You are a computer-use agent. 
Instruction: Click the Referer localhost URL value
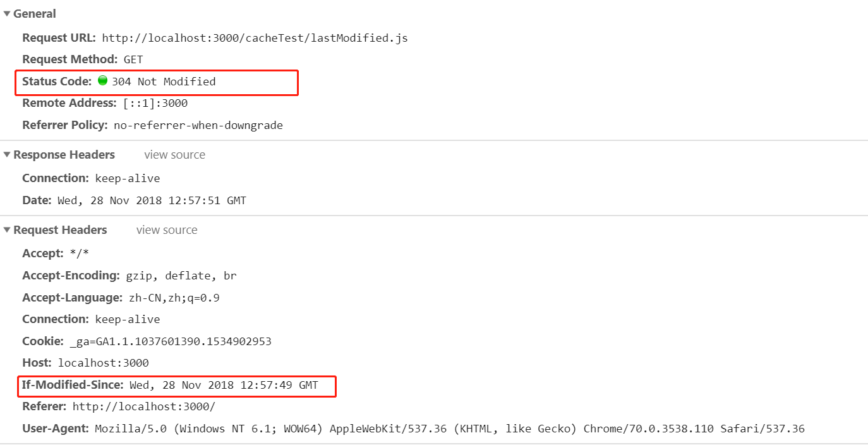pos(143,406)
